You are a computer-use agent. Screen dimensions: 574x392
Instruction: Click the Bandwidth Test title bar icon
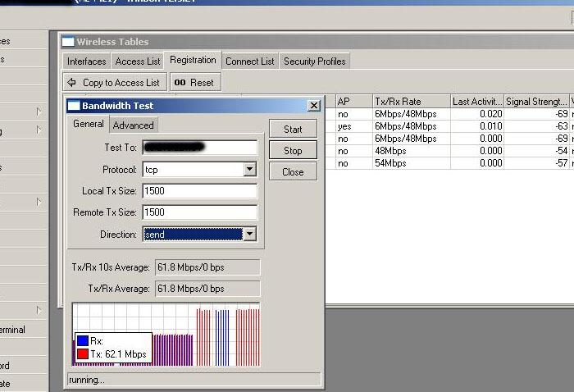coord(74,106)
